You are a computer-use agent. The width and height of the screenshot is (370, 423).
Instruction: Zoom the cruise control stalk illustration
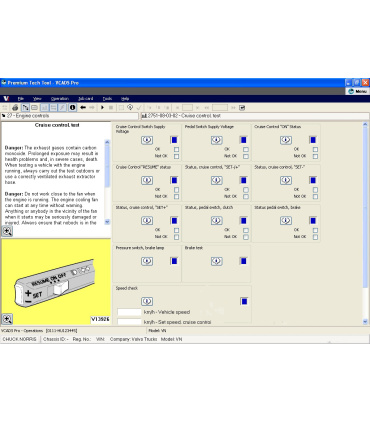coord(7,319)
